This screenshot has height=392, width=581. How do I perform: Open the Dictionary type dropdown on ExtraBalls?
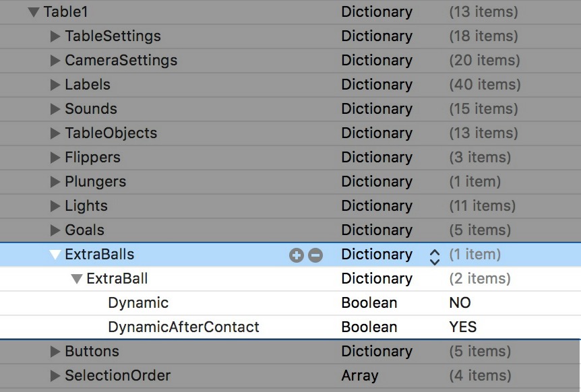(x=434, y=255)
